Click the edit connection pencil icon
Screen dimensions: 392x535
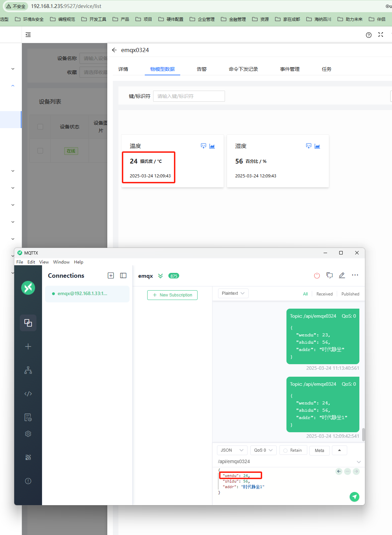click(342, 275)
